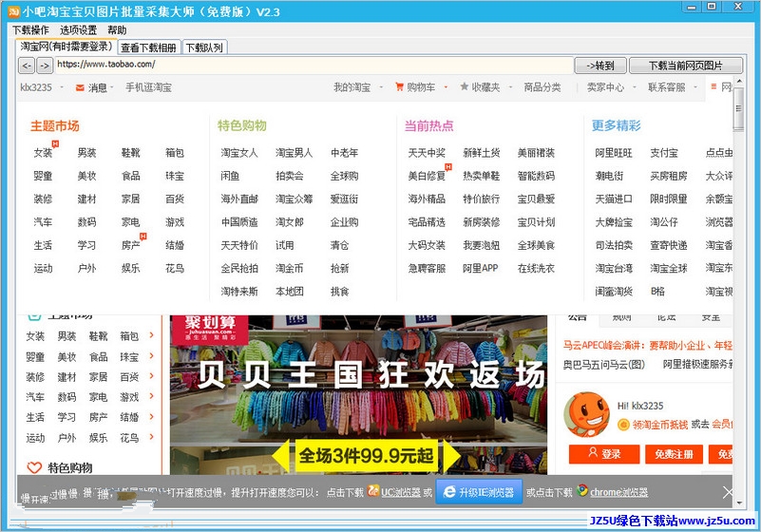
Task: Go back with the <- button
Action: pyautogui.click(x=27, y=65)
